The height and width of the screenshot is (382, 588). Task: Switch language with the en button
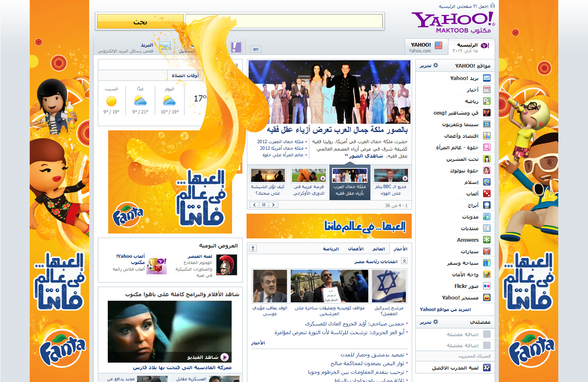[x=256, y=50]
